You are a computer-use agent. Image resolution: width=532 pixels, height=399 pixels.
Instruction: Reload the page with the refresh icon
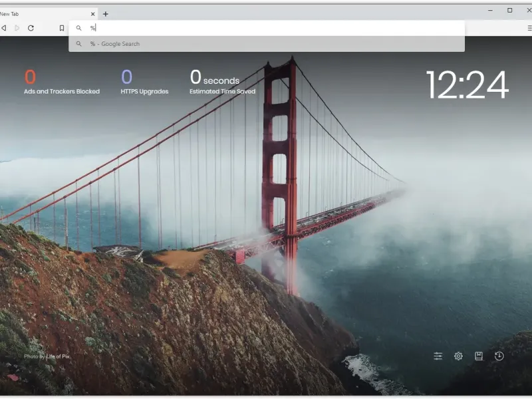pos(31,28)
